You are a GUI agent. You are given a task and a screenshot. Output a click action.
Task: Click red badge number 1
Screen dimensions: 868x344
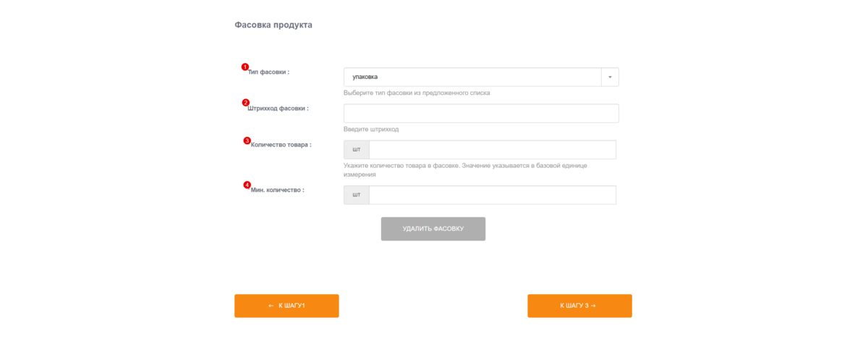pyautogui.click(x=244, y=67)
